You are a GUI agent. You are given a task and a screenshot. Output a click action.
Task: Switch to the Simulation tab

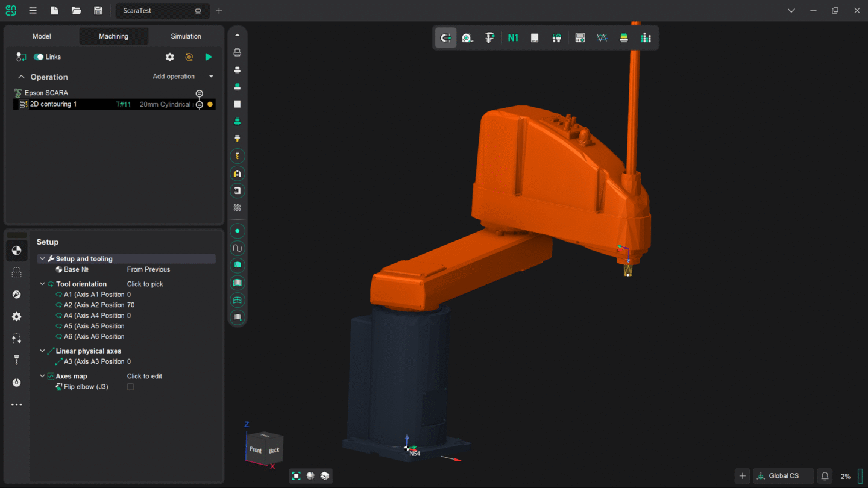(x=185, y=36)
